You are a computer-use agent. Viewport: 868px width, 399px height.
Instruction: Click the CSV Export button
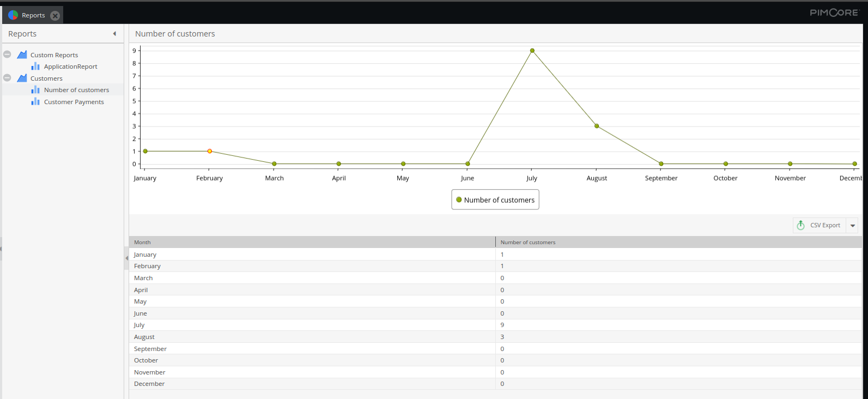[x=820, y=225]
